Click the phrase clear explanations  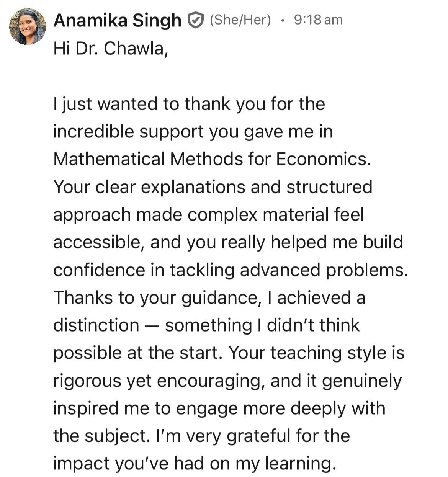[170, 187]
